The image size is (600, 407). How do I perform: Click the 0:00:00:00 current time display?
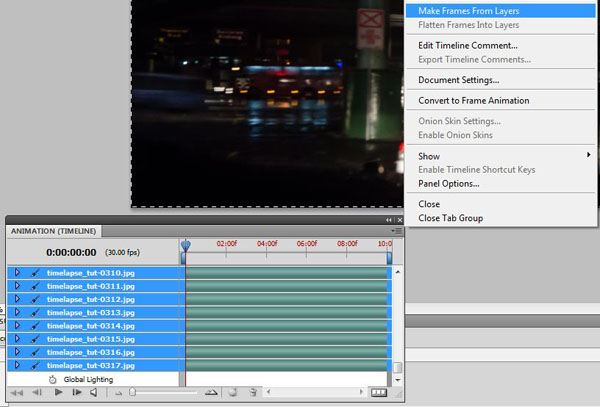click(71, 252)
